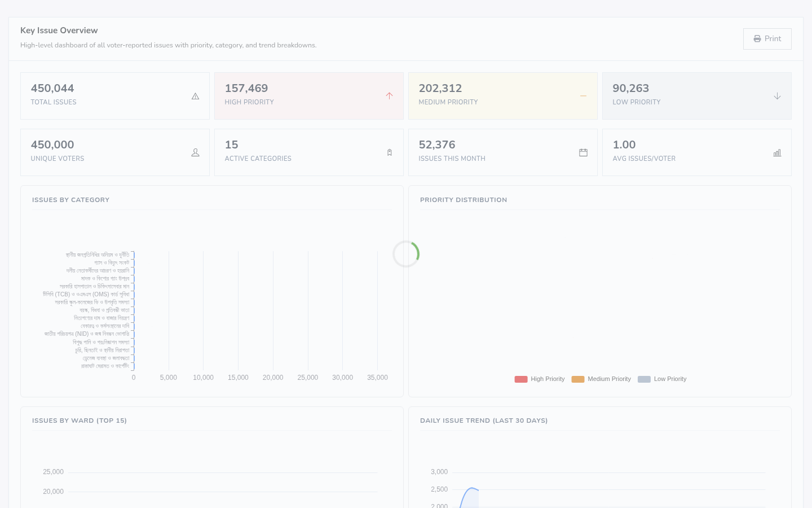Click the bar chart icon on Avg Issues/Voter
812x508 pixels.
tap(777, 152)
